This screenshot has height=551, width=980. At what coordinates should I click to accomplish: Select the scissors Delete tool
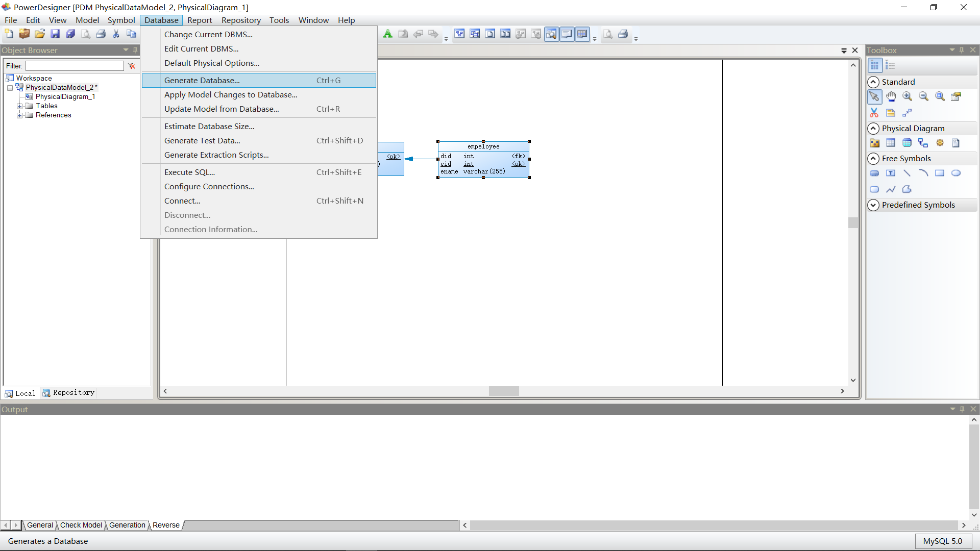[874, 113]
